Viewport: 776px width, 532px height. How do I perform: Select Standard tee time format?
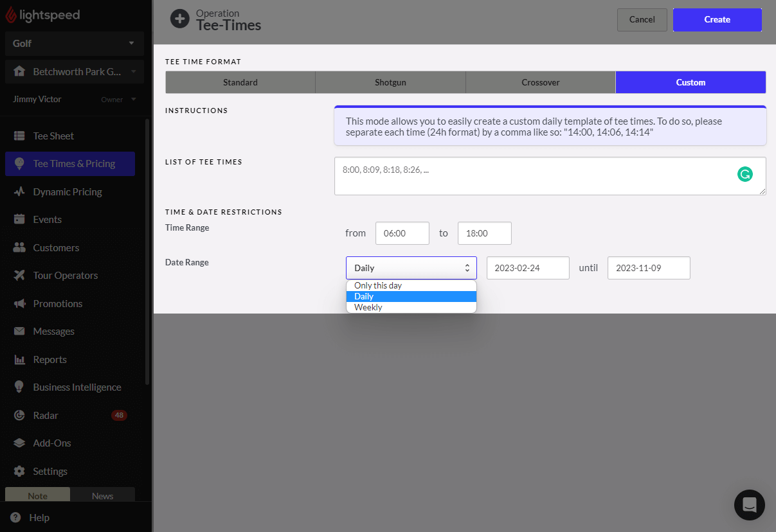tap(240, 82)
